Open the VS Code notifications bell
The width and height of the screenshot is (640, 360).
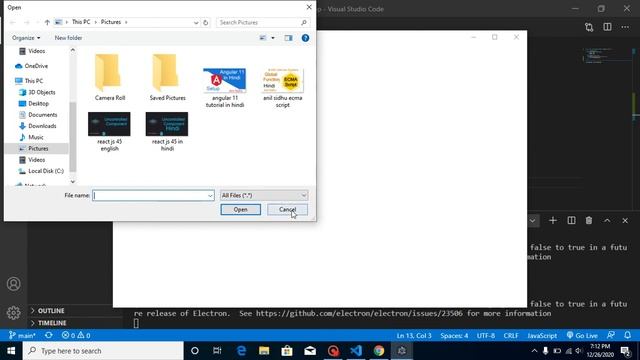[627, 335]
